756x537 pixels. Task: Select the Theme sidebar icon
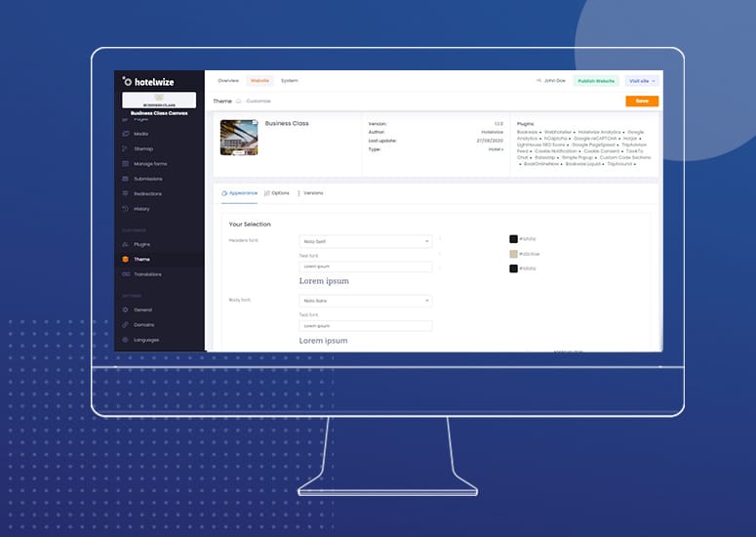click(126, 259)
